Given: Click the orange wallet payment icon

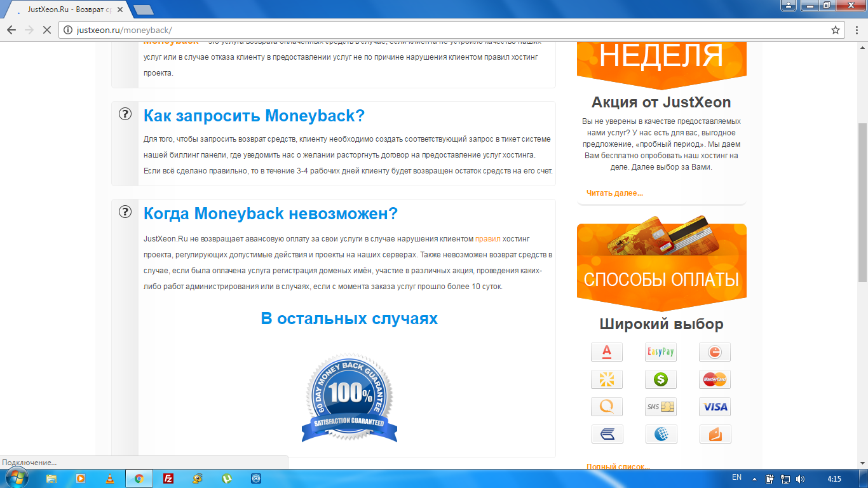Looking at the screenshot, I should tap(715, 434).
